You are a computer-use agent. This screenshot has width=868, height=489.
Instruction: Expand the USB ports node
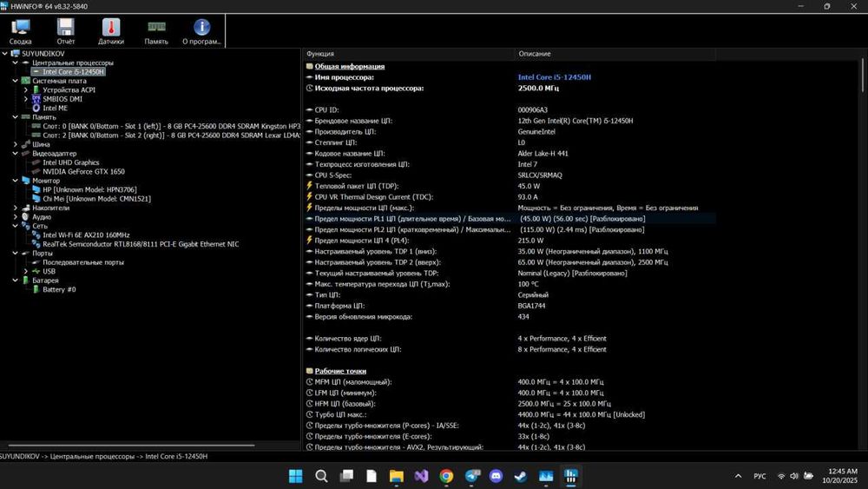[x=26, y=271]
